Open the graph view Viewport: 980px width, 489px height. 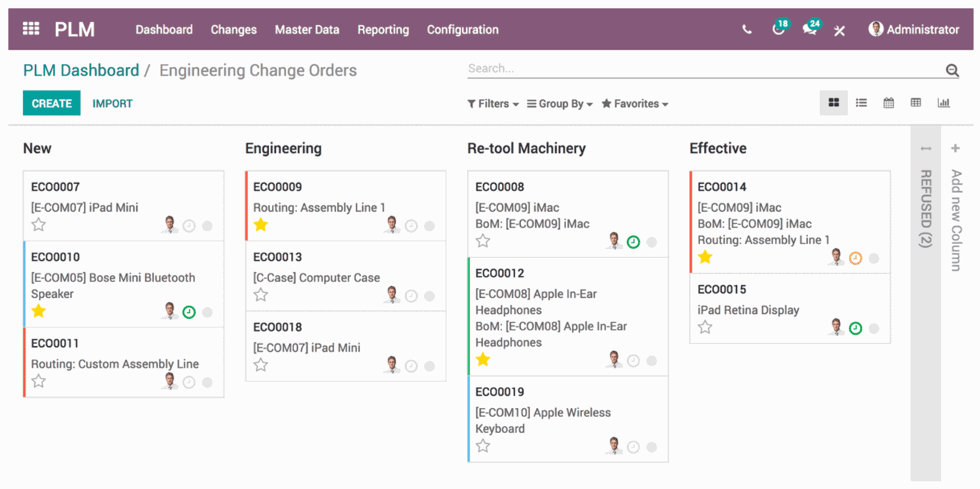click(x=943, y=103)
